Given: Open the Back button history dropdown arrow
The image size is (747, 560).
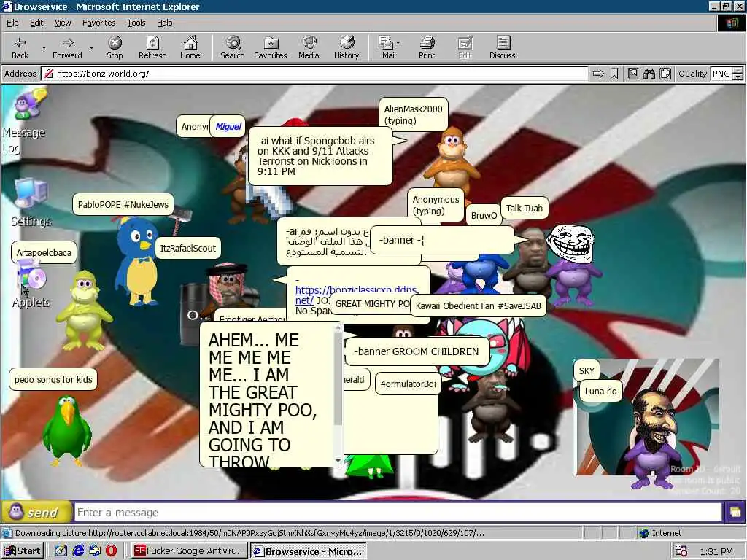Looking at the screenshot, I should coord(43,47).
